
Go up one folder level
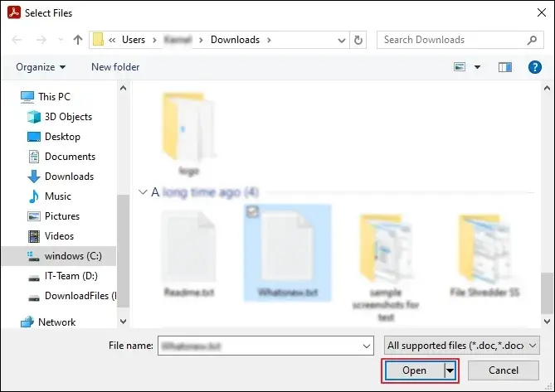pyautogui.click(x=78, y=40)
